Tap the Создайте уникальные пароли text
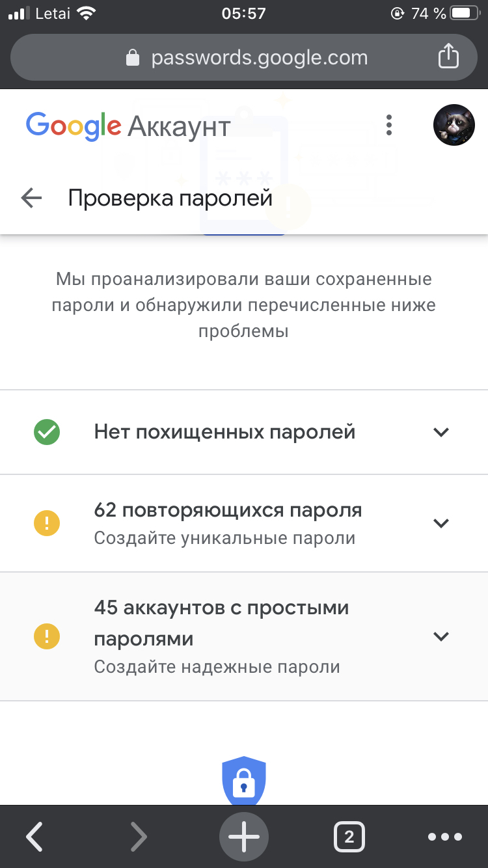 pos(224,538)
